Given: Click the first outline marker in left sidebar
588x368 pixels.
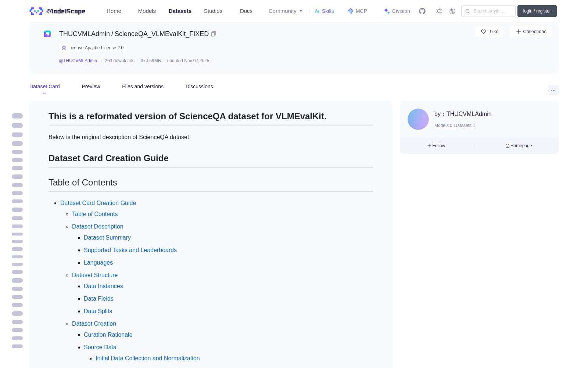Looking at the screenshot, I should click(17, 116).
